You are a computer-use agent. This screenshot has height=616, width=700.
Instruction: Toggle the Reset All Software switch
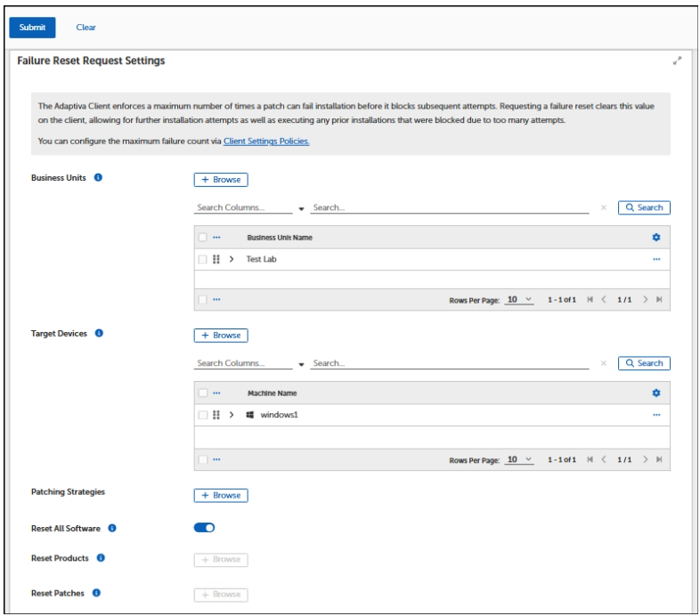click(205, 528)
